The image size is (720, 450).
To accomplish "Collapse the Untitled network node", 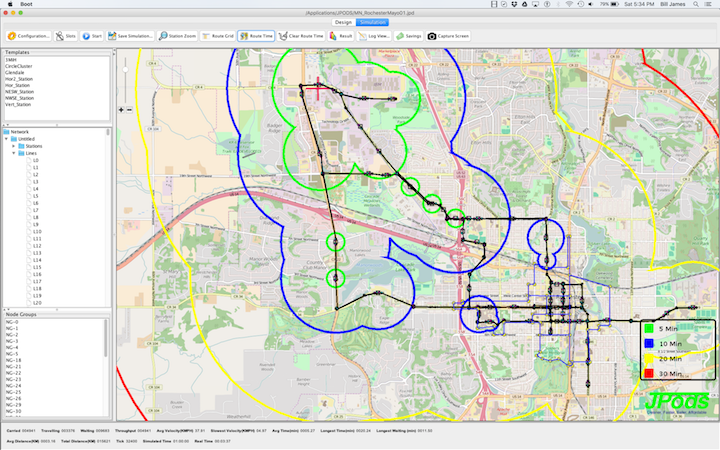I will 8,139.
